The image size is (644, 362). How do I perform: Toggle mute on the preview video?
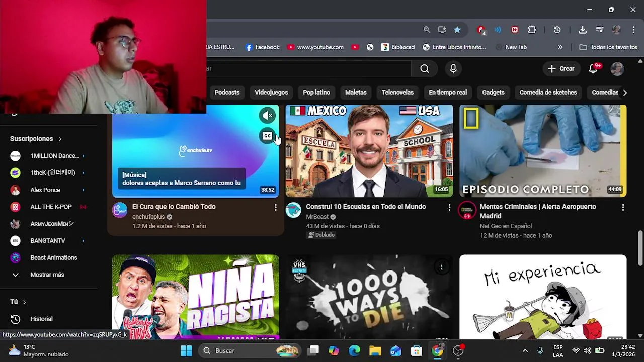pos(268,116)
